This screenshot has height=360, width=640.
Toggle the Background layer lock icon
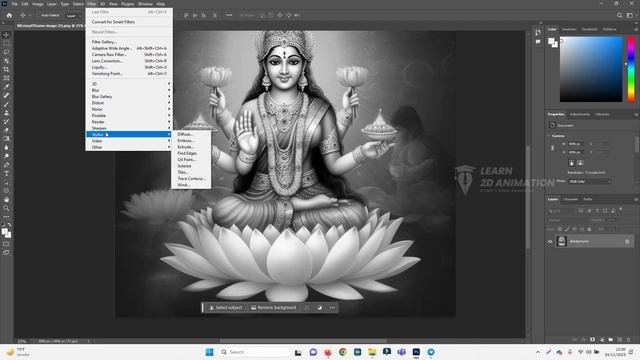coord(627,242)
